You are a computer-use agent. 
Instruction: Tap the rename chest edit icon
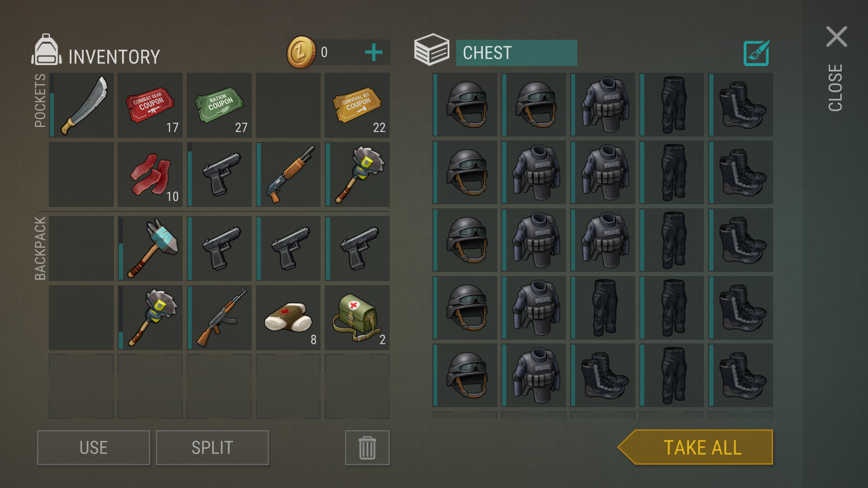click(x=756, y=53)
